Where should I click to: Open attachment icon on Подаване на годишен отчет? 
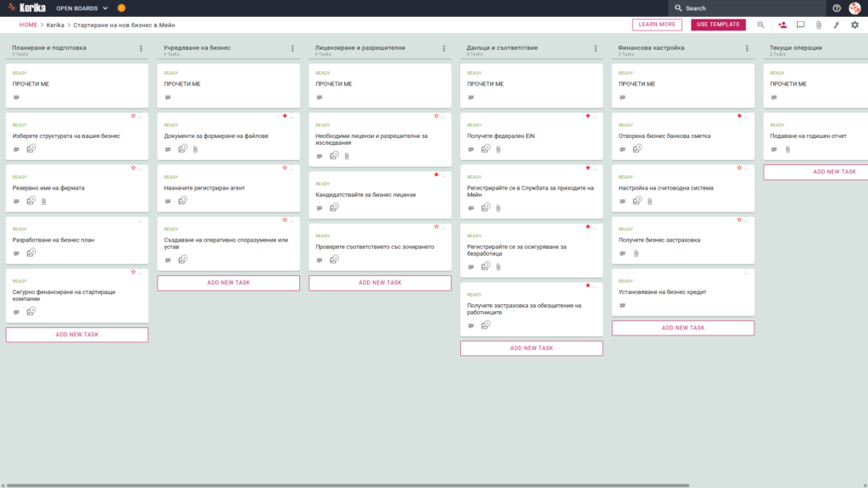coord(787,149)
